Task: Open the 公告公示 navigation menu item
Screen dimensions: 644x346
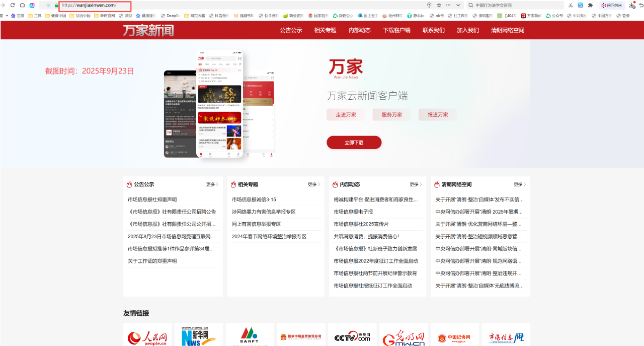Action: [291, 30]
